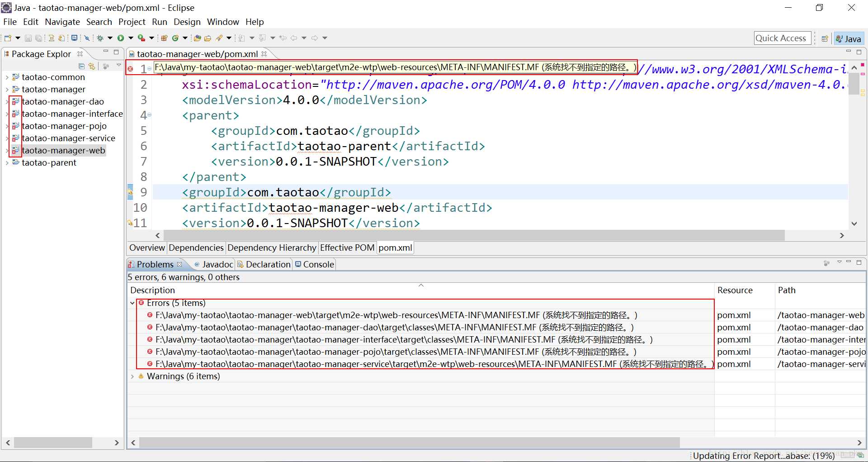Click the Forward navigation arrow

[315, 38]
